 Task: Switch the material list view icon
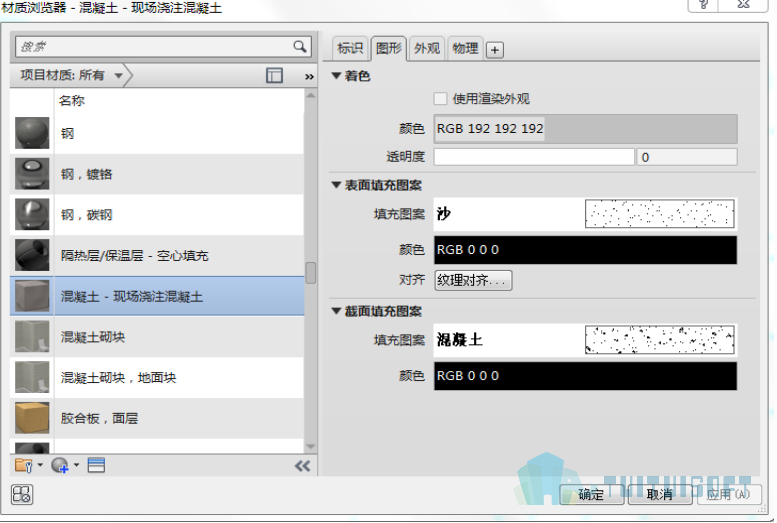point(96,465)
